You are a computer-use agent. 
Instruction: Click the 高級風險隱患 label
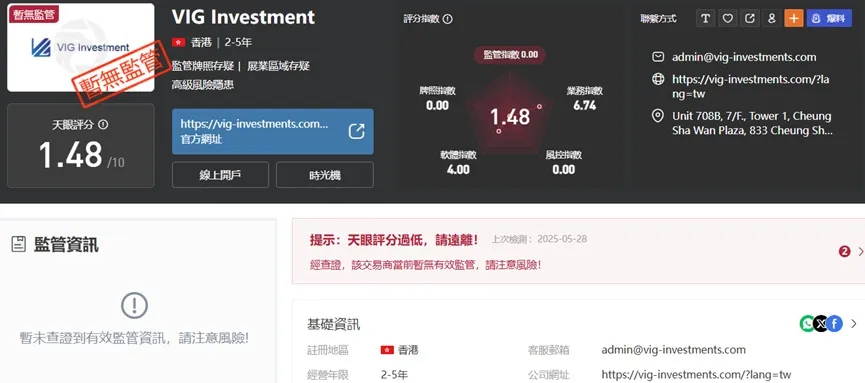(x=202, y=85)
